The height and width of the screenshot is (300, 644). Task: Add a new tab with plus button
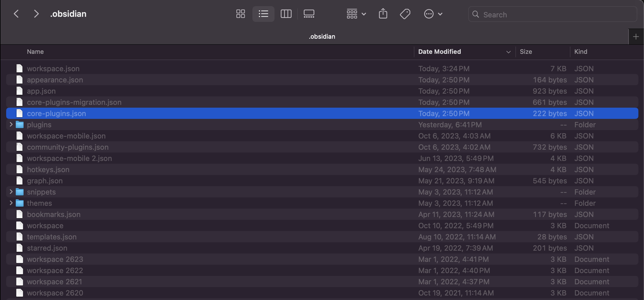636,36
